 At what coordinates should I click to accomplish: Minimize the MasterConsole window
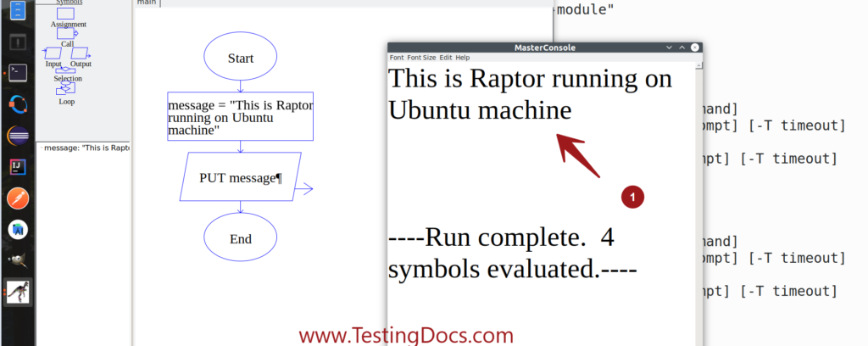[x=670, y=47]
